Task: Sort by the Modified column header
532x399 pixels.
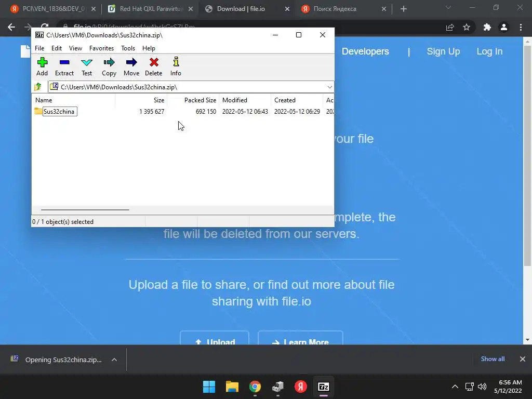Action: (245, 100)
